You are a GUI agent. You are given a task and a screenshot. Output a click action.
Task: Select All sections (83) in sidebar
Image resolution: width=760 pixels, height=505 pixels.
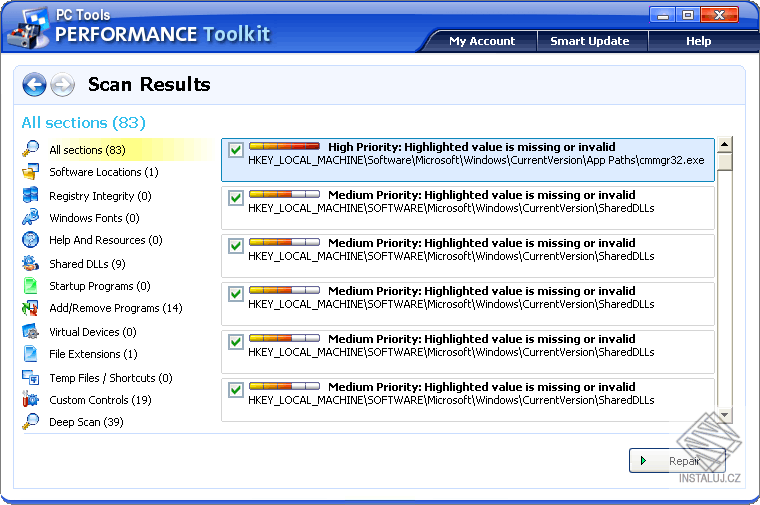(x=87, y=150)
